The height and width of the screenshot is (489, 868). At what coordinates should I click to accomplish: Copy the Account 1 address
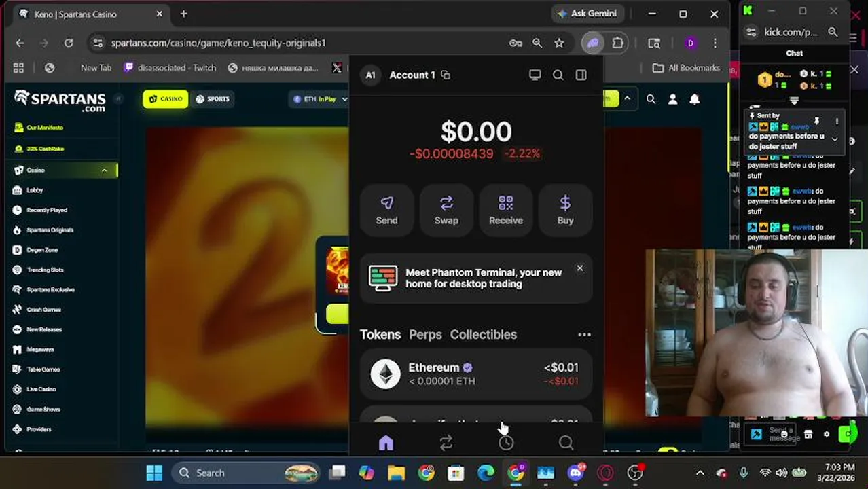(x=446, y=75)
